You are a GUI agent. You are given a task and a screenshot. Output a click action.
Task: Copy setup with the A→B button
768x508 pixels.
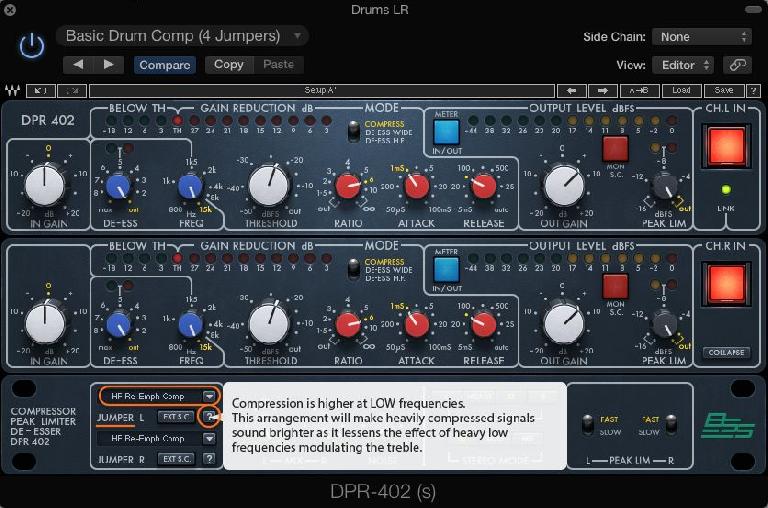coord(639,91)
